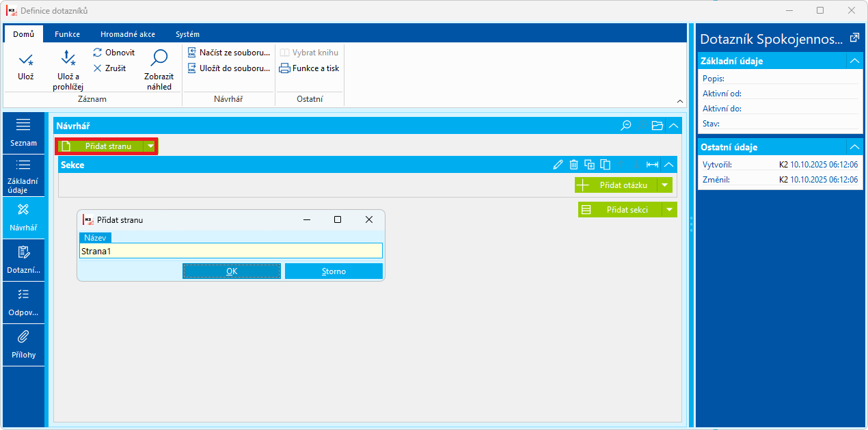This screenshot has width=868, height=430.
Task: Open Základní údaje sidebar item
Action: tap(24, 176)
